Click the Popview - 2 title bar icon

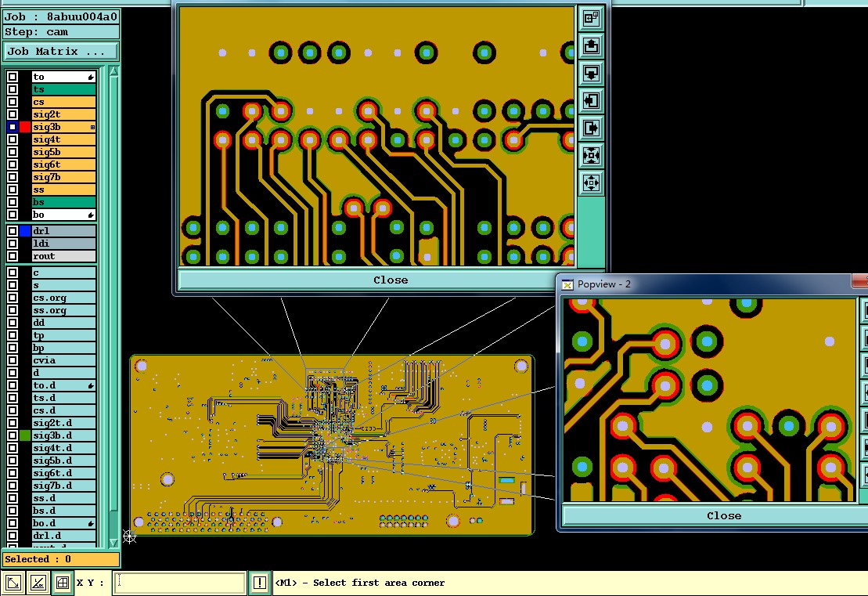567,285
